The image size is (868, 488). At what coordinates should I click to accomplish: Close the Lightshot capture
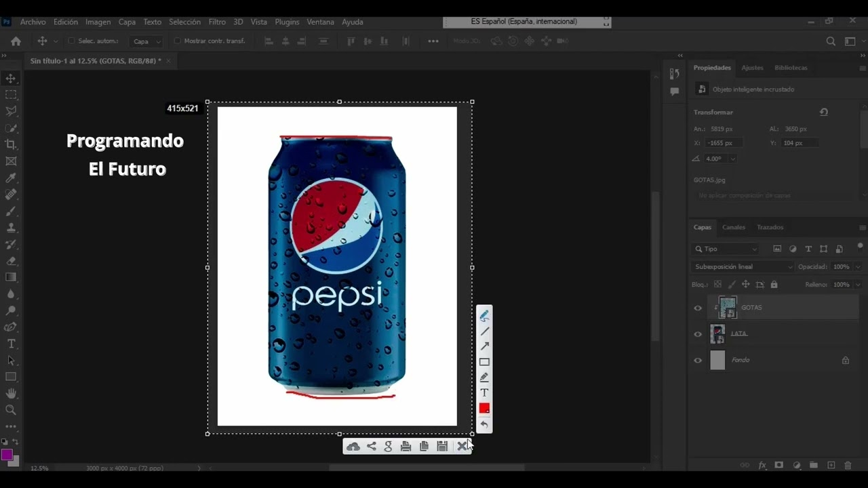tap(462, 446)
